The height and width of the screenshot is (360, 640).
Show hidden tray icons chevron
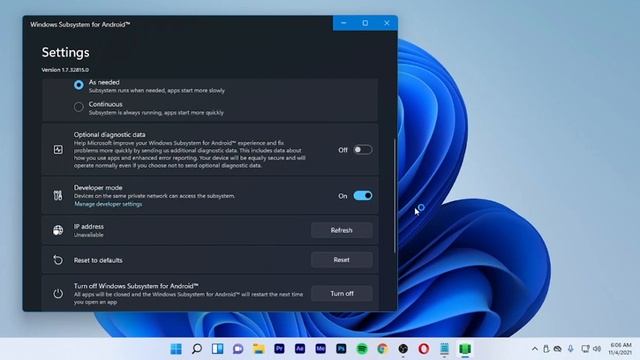(x=535, y=349)
